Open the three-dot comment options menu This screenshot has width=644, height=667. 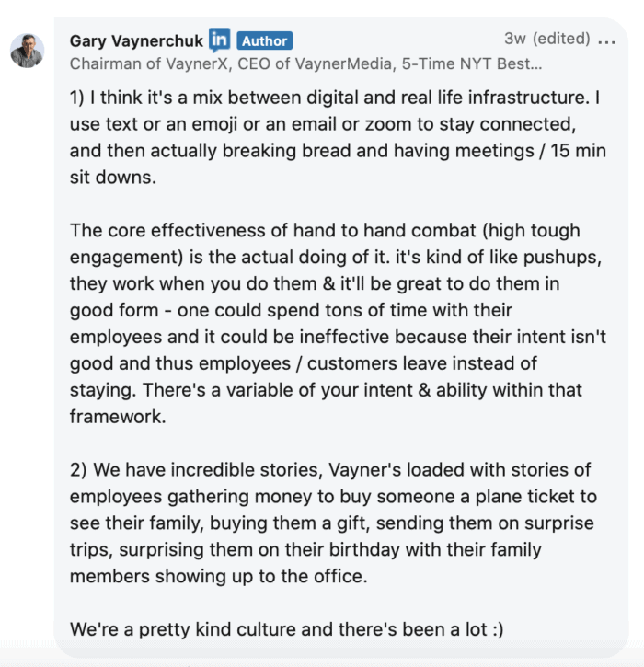[x=606, y=41]
